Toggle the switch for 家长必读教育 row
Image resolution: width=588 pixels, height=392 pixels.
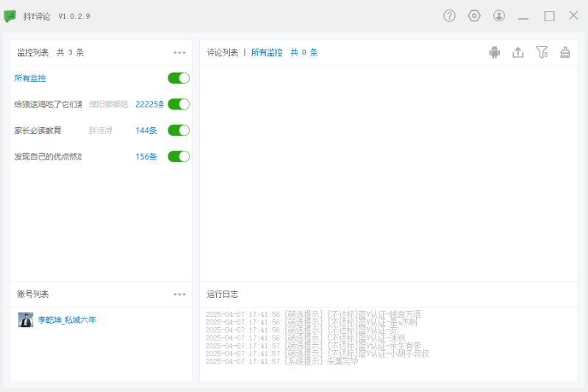[x=179, y=130]
